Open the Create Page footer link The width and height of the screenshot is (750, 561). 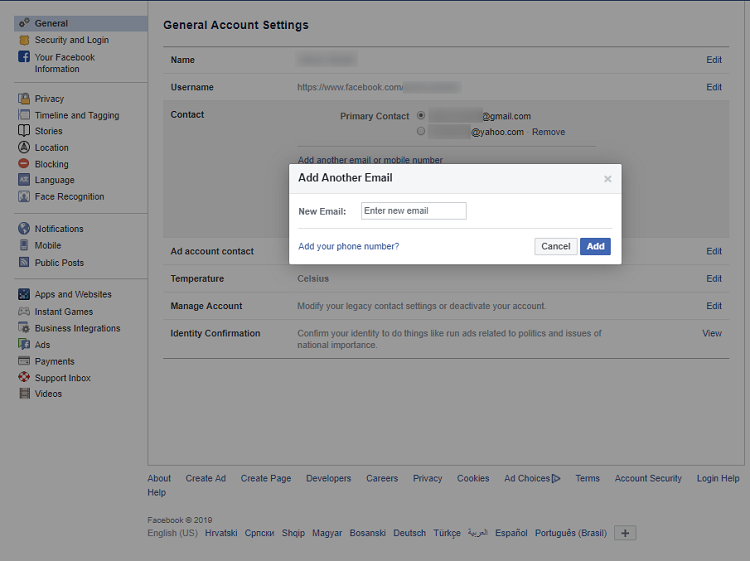click(x=266, y=478)
